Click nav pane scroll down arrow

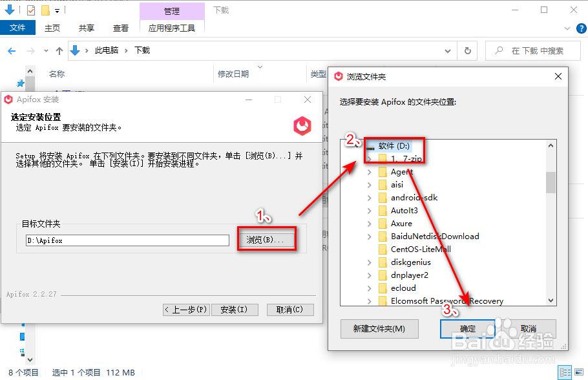click(30, 360)
